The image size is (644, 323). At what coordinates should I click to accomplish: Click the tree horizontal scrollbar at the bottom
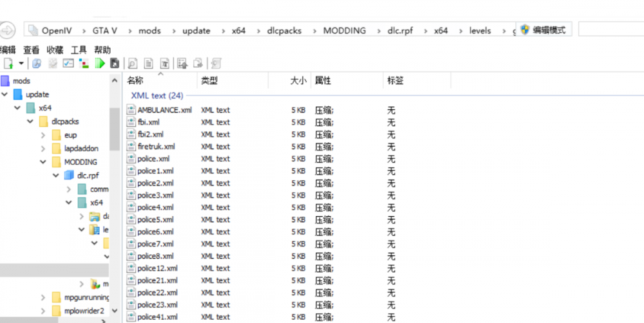(x=29, y=320)
